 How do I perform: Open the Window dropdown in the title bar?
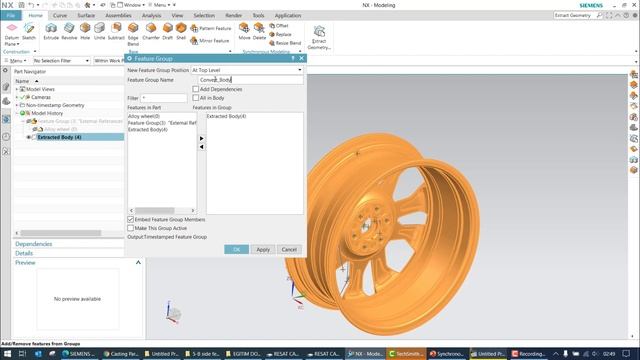[131, 5]
